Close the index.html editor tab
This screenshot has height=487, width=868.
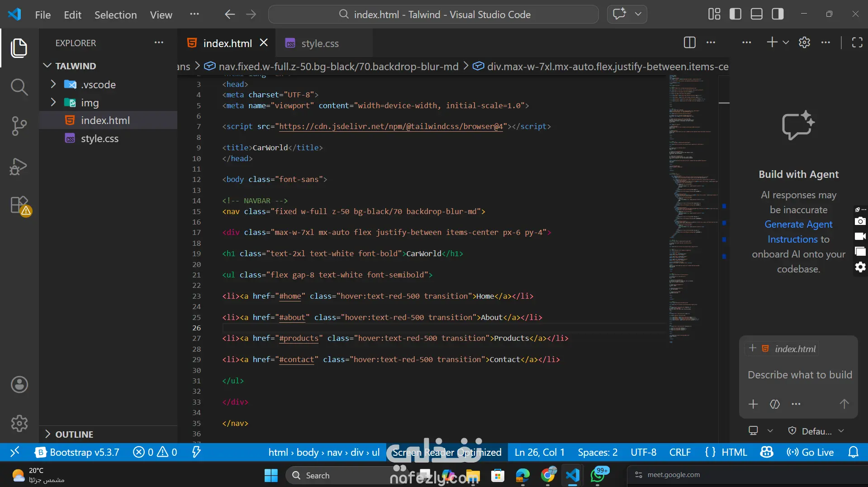(x=264, y=43)
